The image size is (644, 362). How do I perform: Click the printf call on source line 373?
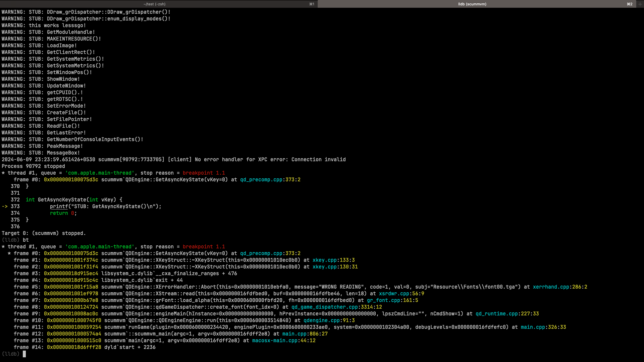[59, 206]
